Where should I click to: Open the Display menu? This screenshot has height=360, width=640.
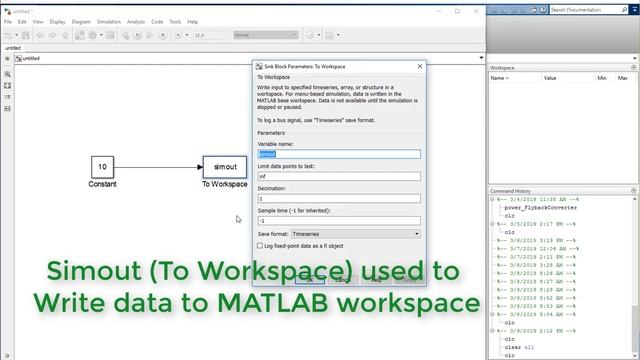[58, 22]
